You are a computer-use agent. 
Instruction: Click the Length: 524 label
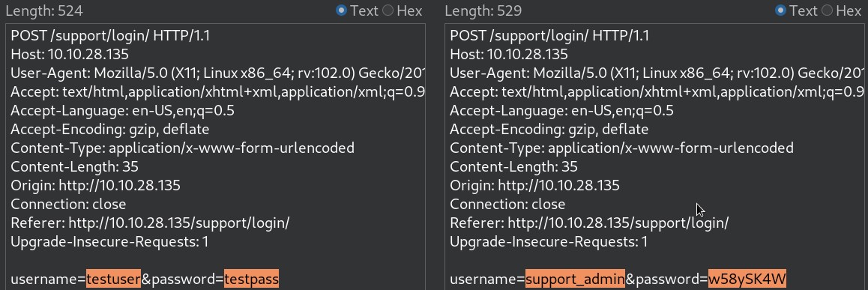[x=45, y=11]
